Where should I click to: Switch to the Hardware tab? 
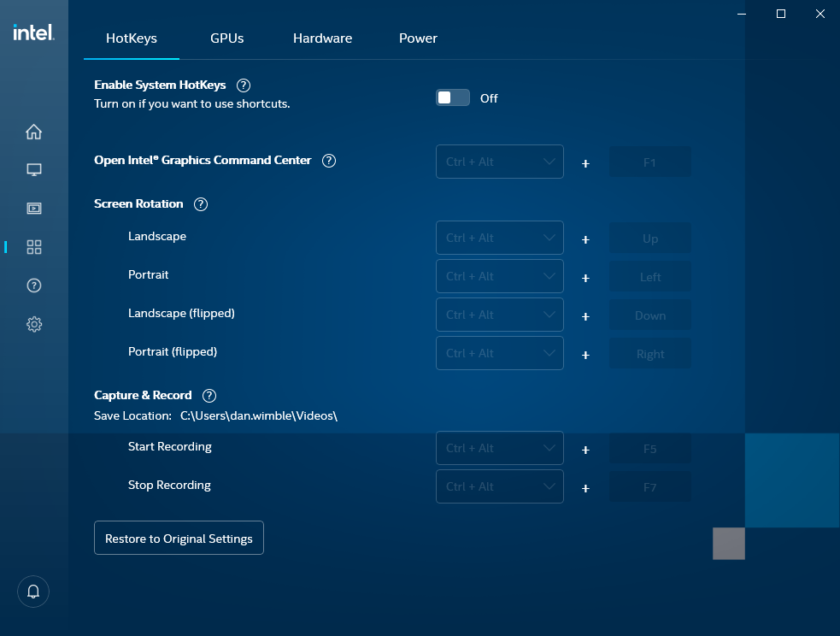[x=322, y=38]
